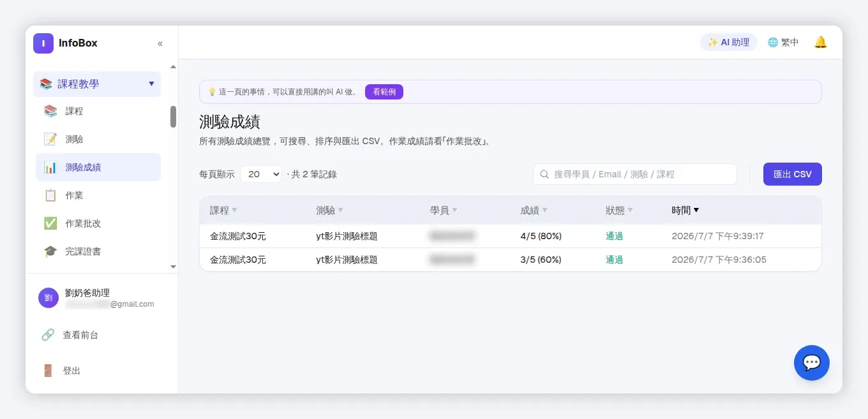Open the per-page count dropdown showing 20
The height and width of the screenshot is (419, 868).
(x=261, y=174)
